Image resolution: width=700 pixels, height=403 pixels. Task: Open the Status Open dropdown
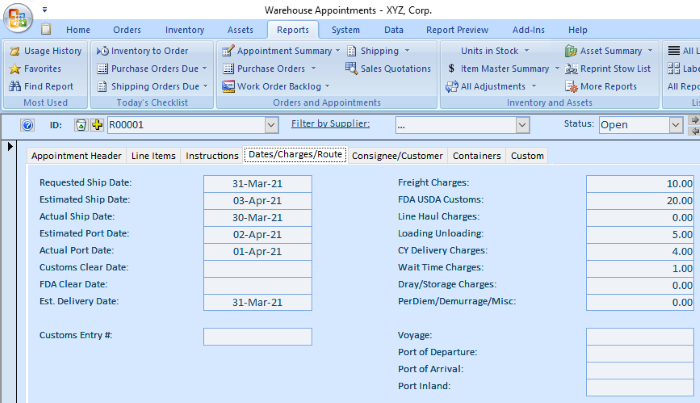click(x=676, y=125)
